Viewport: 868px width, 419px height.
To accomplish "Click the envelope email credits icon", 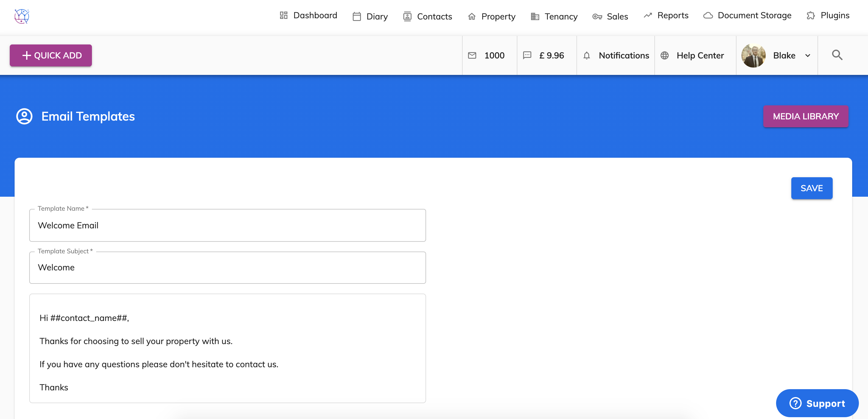I will coord(472,55).
